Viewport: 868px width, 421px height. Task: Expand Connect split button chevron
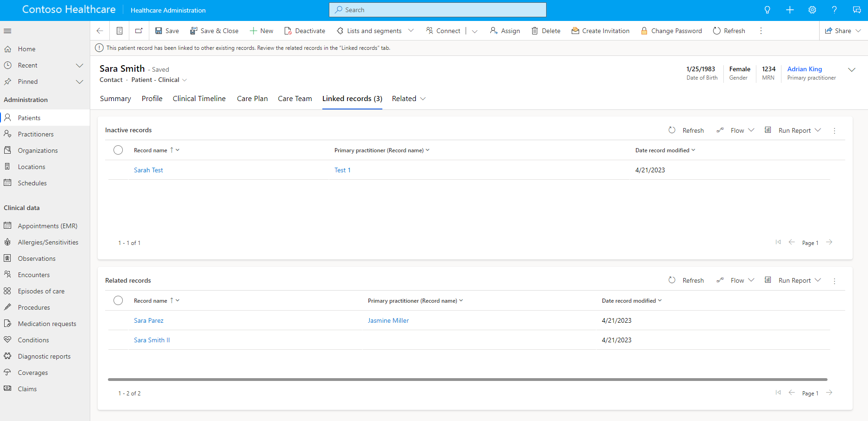[x=474, y=31]
